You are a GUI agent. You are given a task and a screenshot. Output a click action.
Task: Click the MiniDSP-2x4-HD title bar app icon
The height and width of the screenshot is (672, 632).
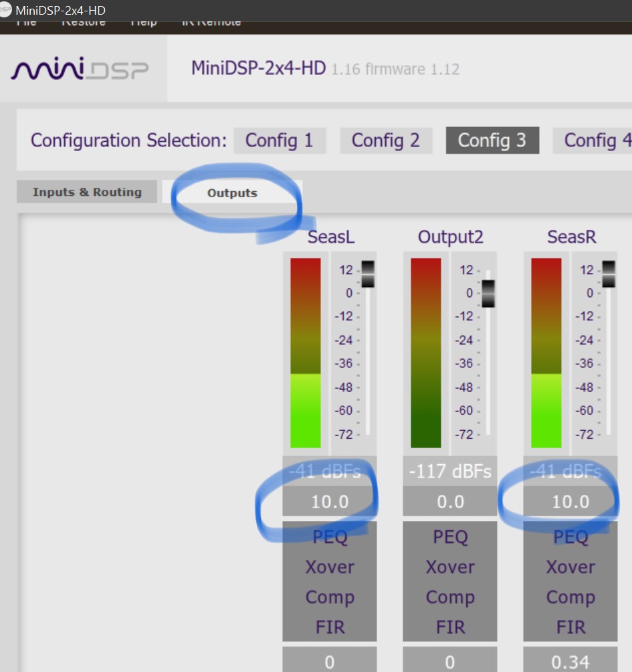(5, 10)
